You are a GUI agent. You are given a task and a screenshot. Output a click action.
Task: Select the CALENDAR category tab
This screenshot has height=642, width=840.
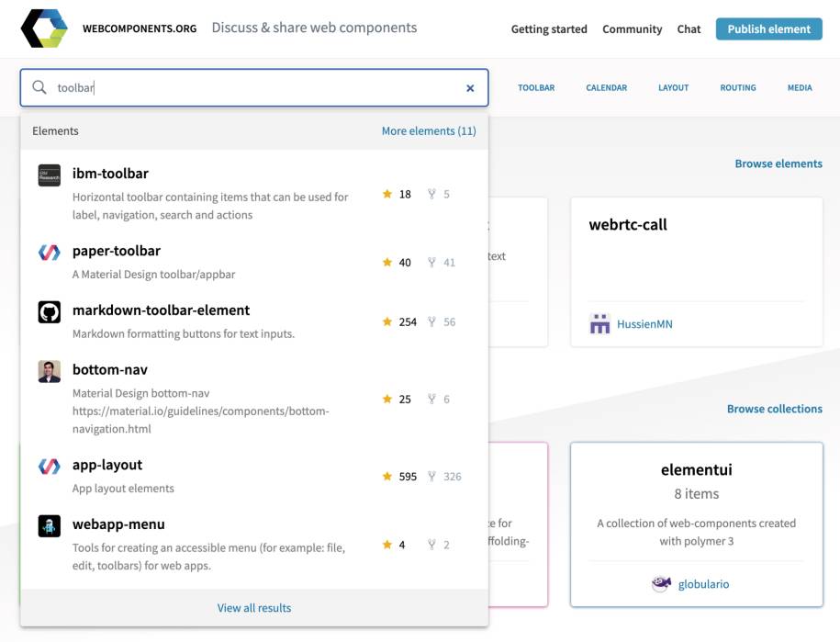point(607,87)
